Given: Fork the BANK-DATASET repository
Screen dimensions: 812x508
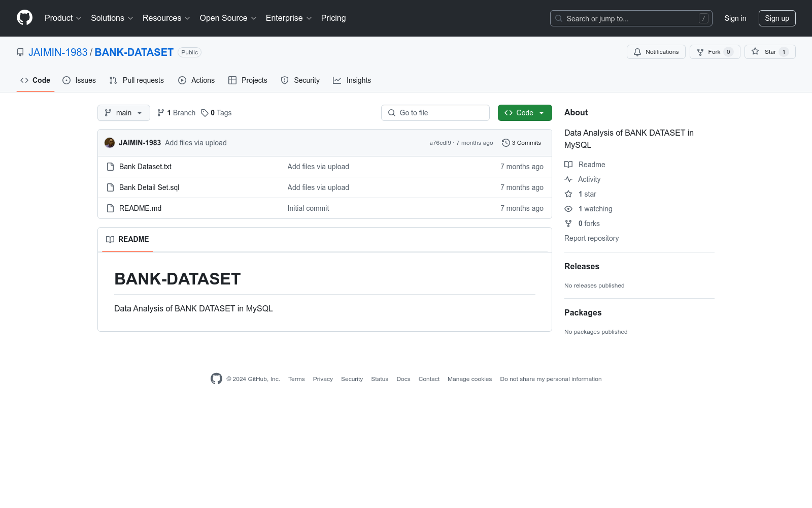Looking at the screenshot, I should [x=715, y=52].
